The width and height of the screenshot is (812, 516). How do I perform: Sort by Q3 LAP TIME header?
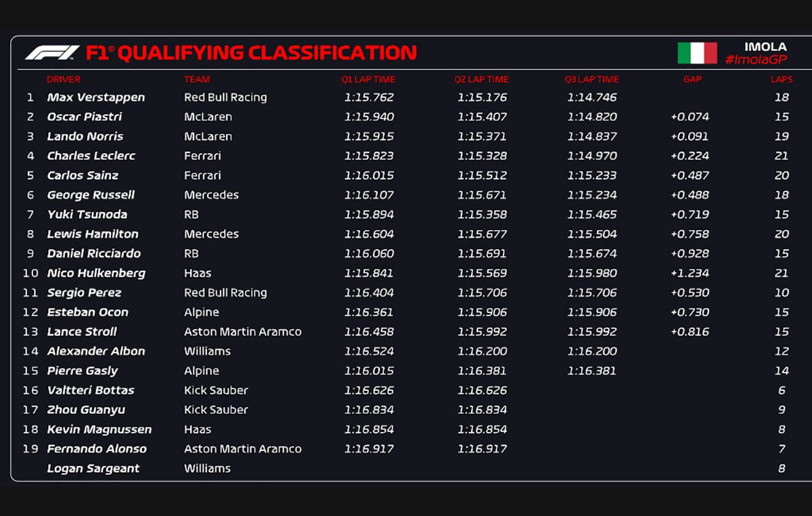pos(591,79)
